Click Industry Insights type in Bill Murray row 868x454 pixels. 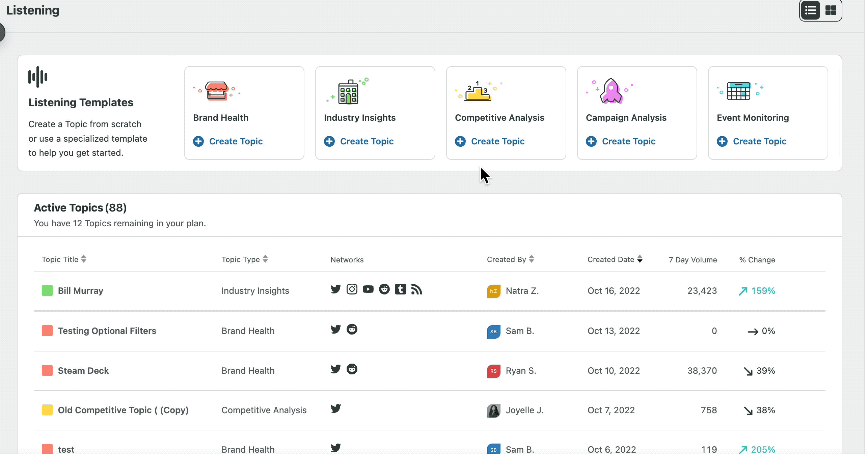tap(255, 291)
